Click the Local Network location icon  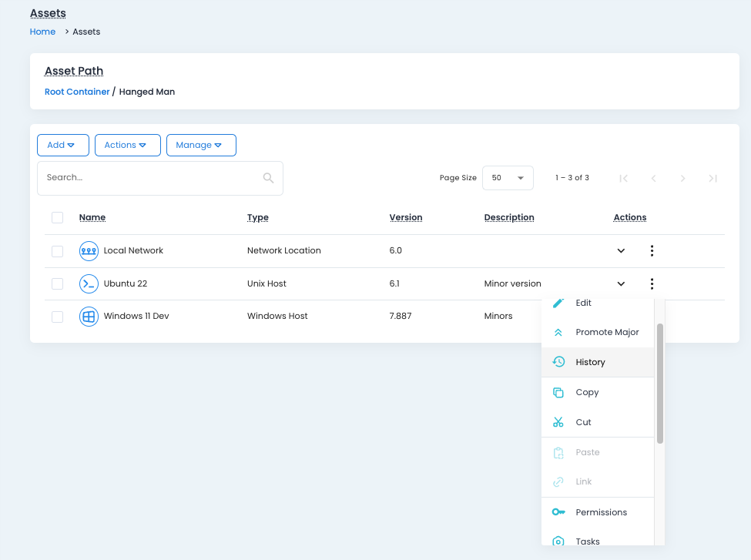pyautogui.click(x=89, y=250)
